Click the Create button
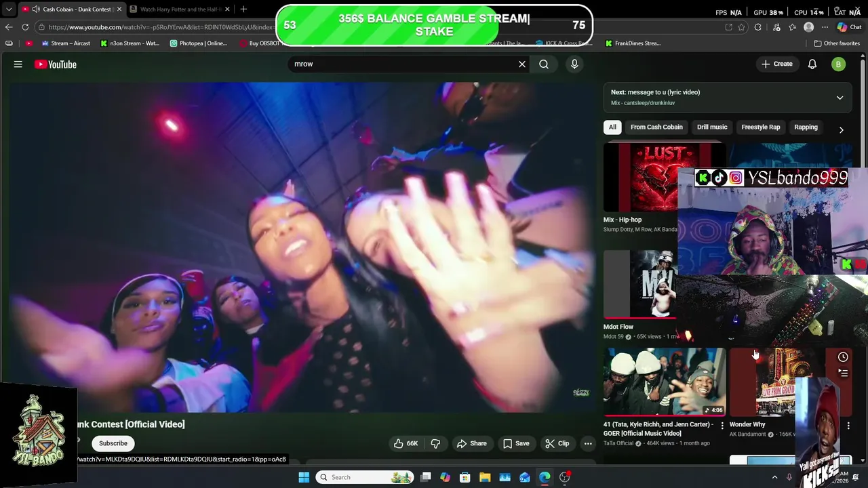Viewport: 868px width, 488px height. click(776, 64)
